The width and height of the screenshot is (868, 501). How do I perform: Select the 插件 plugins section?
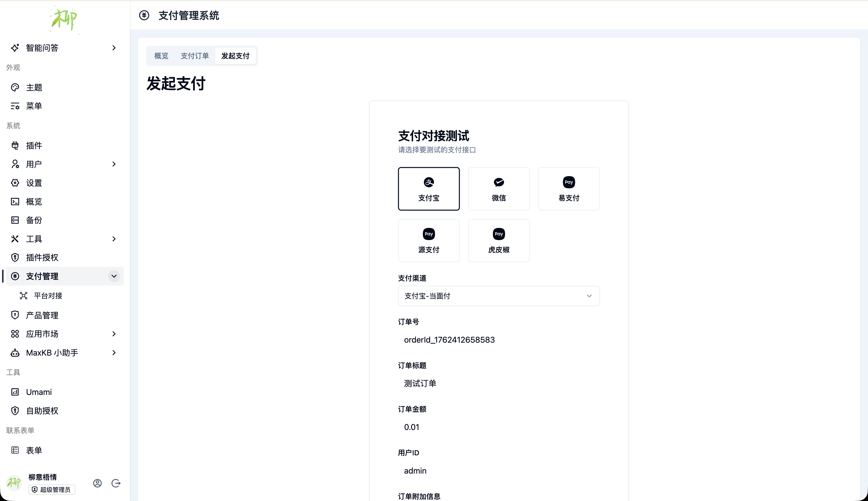tap(34, 145)
